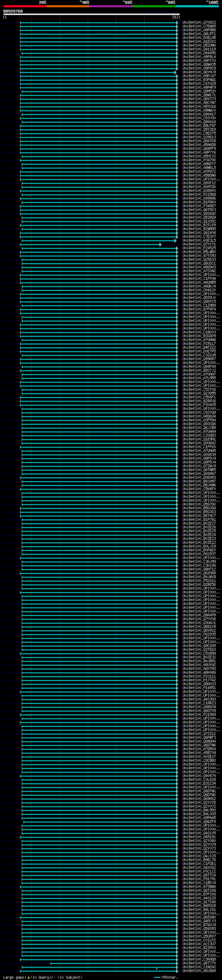
Task: Select hit label UniRef100_P24525
Action: pos(199,248)
